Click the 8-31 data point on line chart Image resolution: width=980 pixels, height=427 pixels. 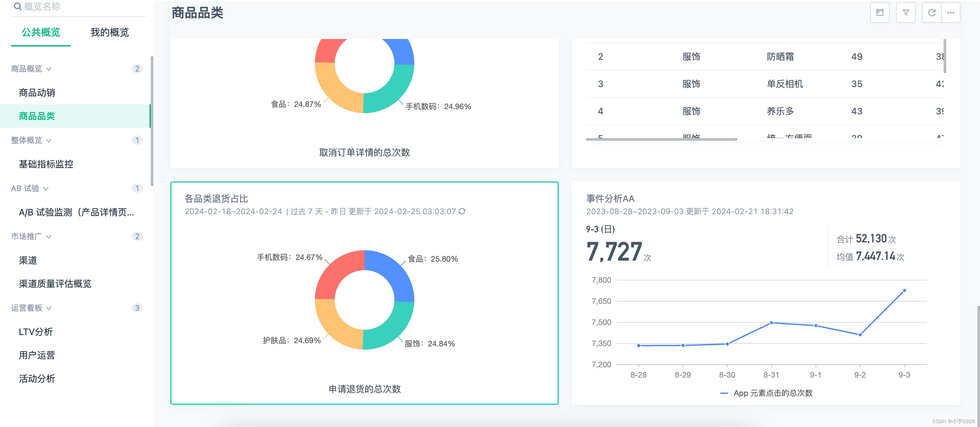(771, 323)
